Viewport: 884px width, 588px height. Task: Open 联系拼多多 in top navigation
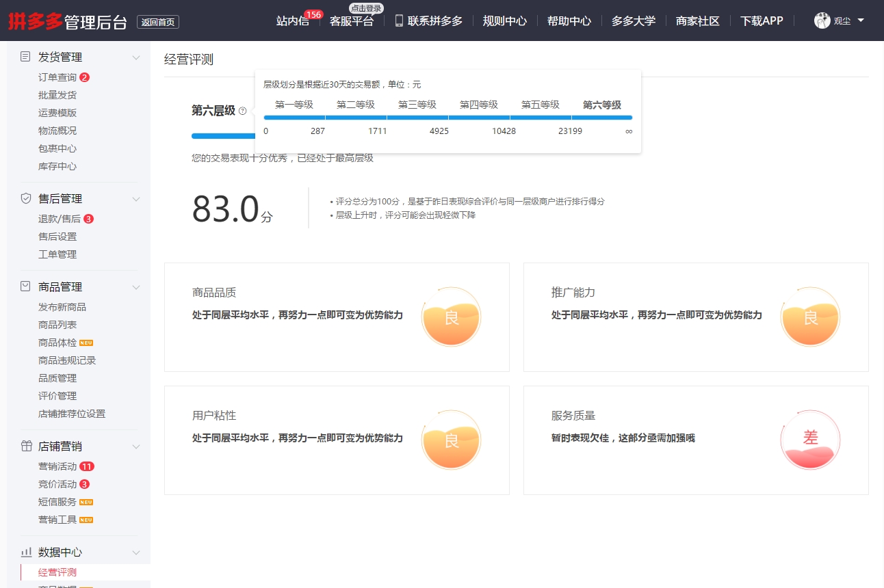(x=435, y=21)
